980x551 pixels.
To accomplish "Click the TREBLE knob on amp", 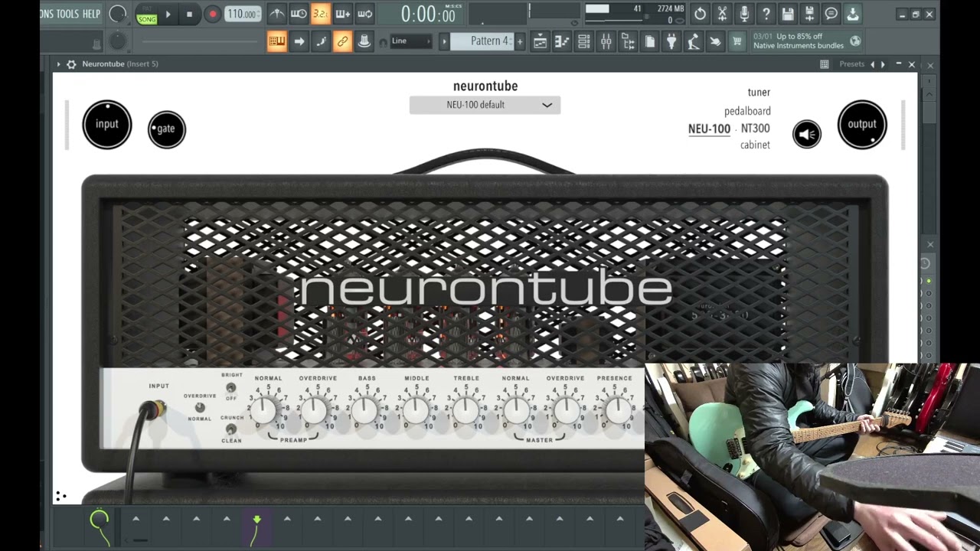I will (x=465, y=411).
